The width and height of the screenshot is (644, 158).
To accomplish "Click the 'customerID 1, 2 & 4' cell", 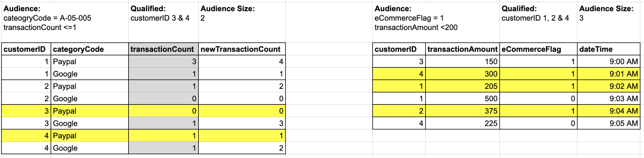I will pyautogui.click(x=535, y=18).
